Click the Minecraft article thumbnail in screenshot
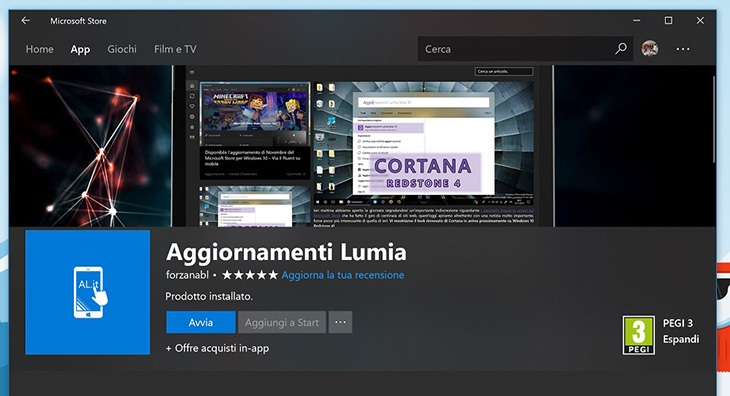The image size is (730, 396). click(255, 114)
